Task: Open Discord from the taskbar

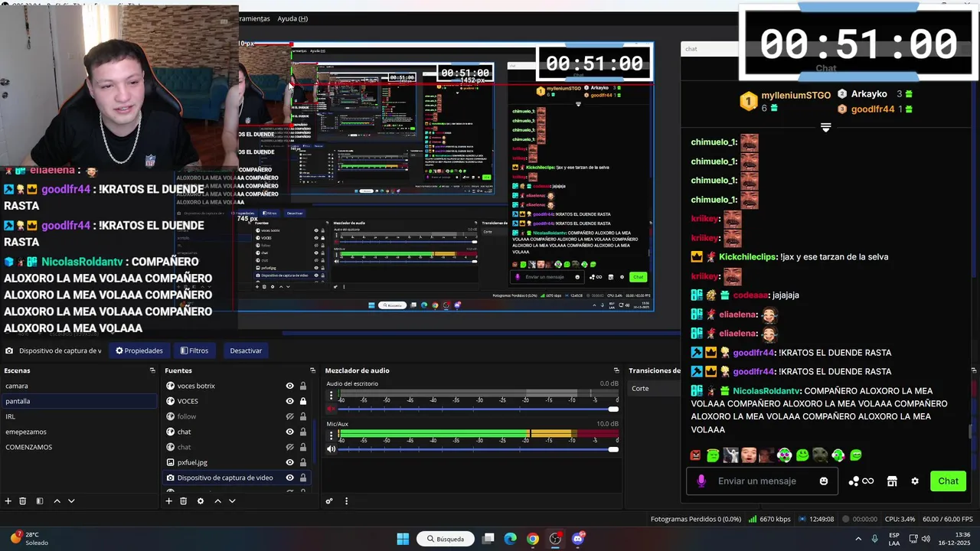Action: (578, 539)
